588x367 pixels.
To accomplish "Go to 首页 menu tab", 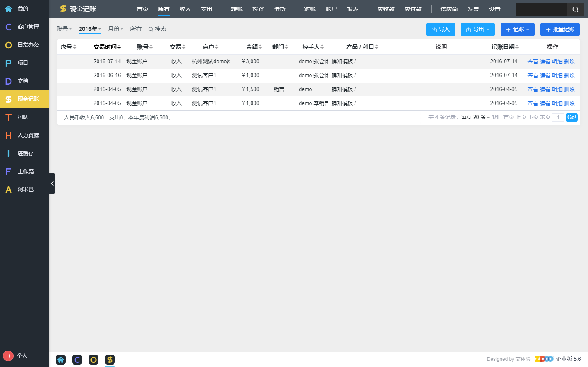I will click(142, 9).
